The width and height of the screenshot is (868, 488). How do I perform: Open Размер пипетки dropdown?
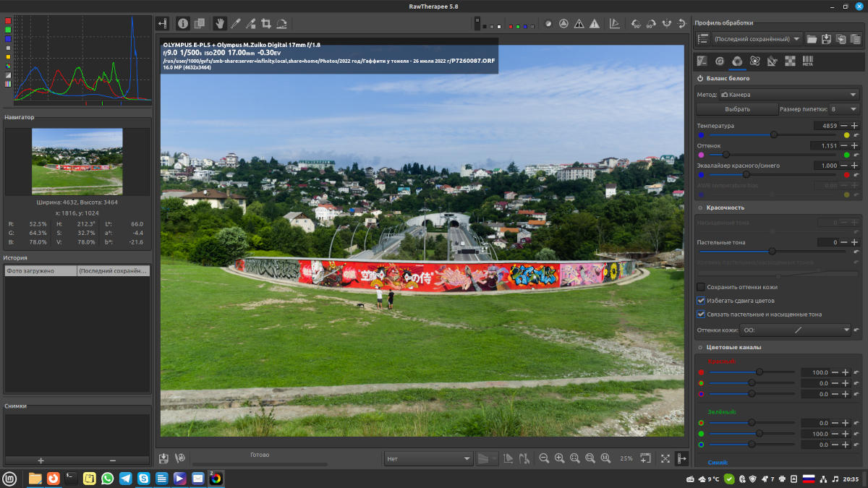[844, 109]
